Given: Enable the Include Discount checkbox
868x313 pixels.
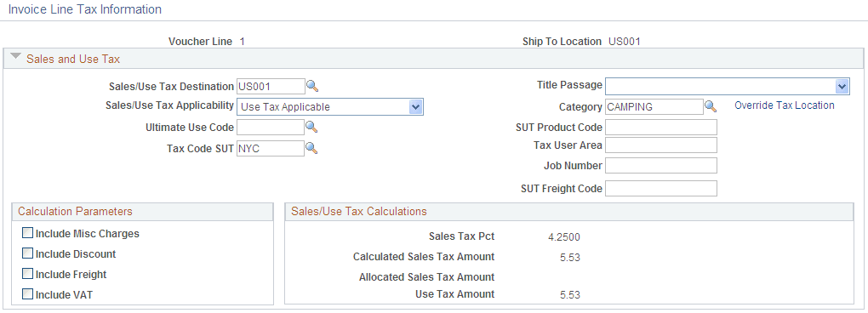Looking at the screenshot, I should coord(27,253).
